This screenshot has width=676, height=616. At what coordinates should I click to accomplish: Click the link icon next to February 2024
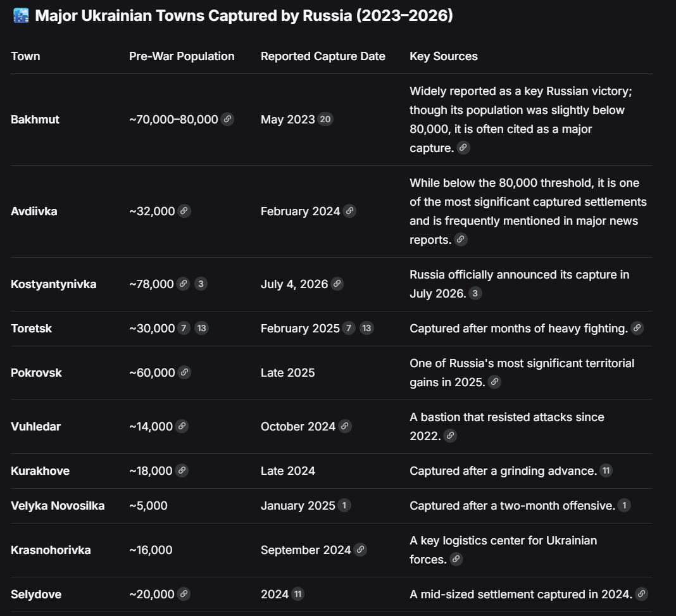pyautogui.click(x=349, y=211)
